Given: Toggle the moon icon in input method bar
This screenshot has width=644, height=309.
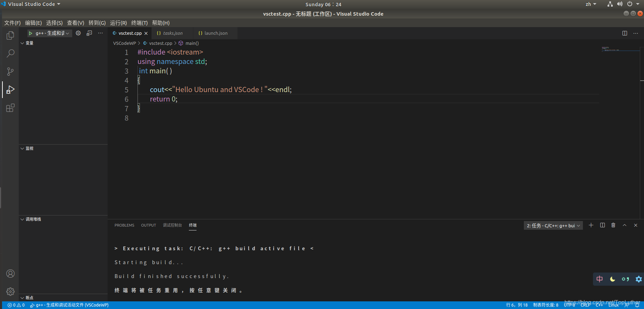Looking at the screenshot, I should click(612, 279).
